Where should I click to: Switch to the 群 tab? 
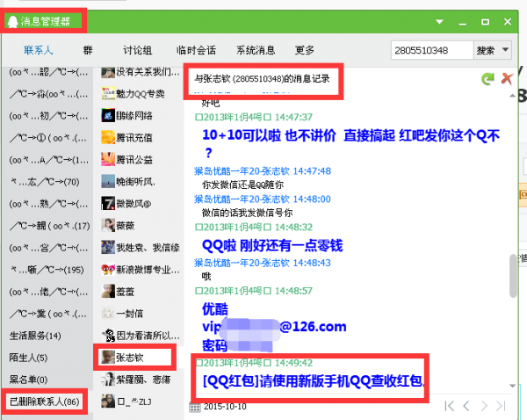tap(88, 50)
